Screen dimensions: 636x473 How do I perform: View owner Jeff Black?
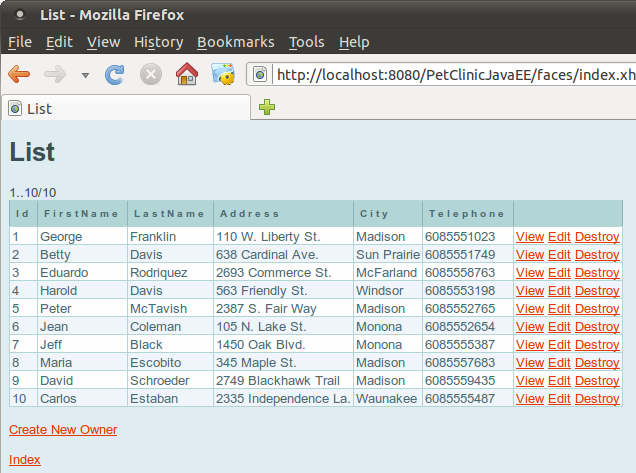coord(530,344)
